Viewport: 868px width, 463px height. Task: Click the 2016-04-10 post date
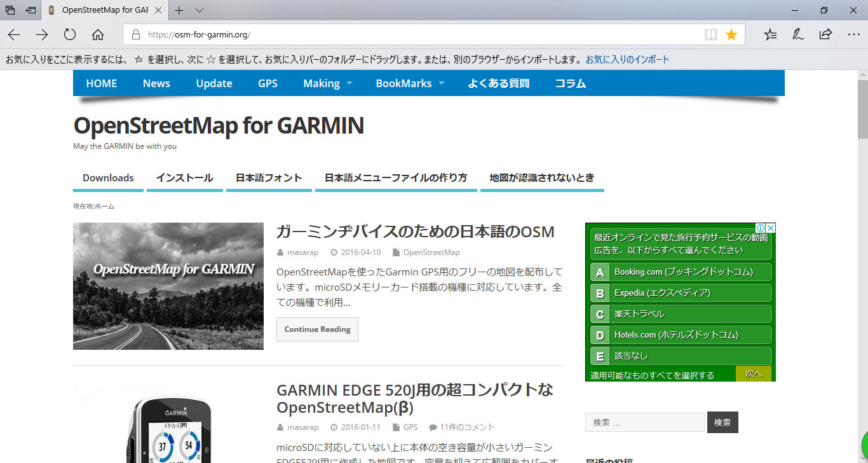[x=361, y=252]
